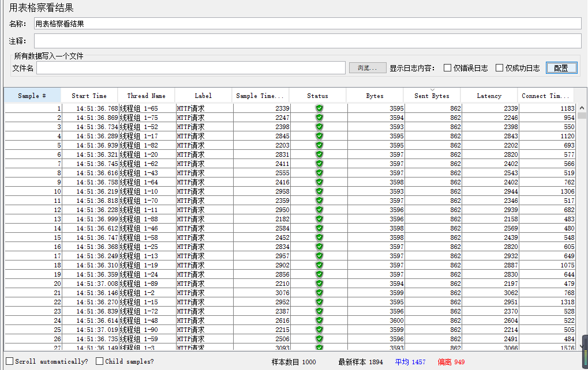The height and width of the screenshot is (370, 588).
Task: Select the success icon in sample 3 row
Action: [319, 127]
